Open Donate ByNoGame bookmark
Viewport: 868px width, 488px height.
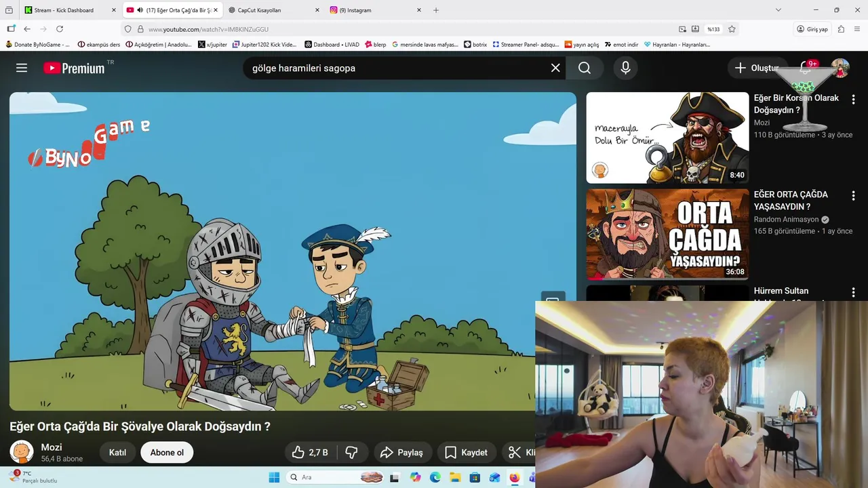(x=38, y=45)
